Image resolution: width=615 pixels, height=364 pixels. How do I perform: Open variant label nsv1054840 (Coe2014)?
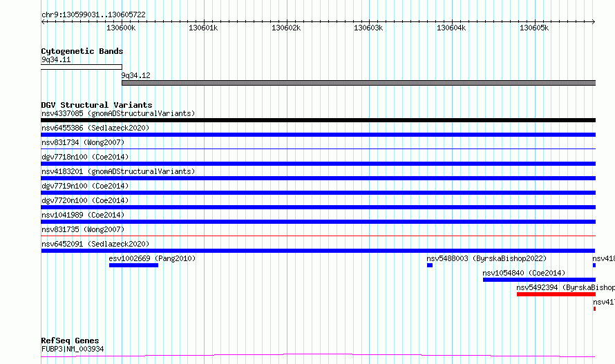(524, 273)
